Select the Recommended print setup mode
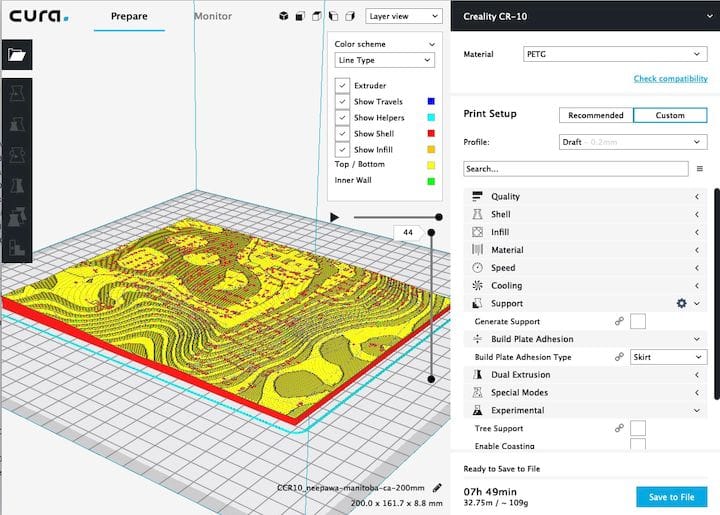 click(x=596, y=115)
